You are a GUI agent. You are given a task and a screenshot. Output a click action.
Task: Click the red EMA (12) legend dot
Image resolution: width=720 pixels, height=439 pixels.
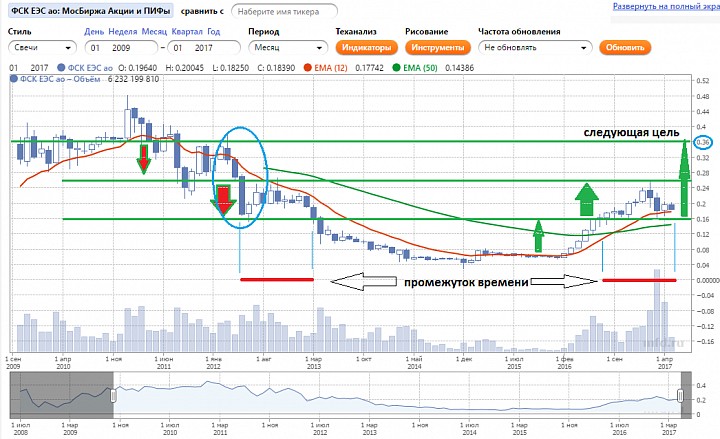pos(308,68)
